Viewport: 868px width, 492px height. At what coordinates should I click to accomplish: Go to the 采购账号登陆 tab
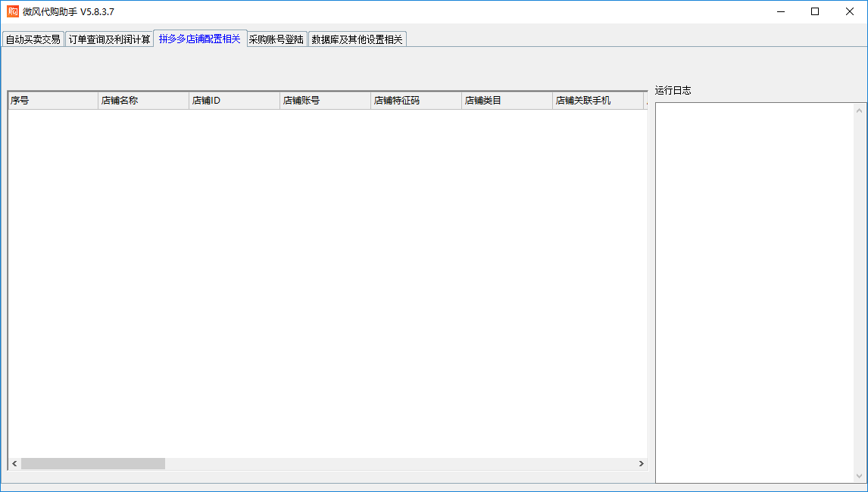pos(276,39)
